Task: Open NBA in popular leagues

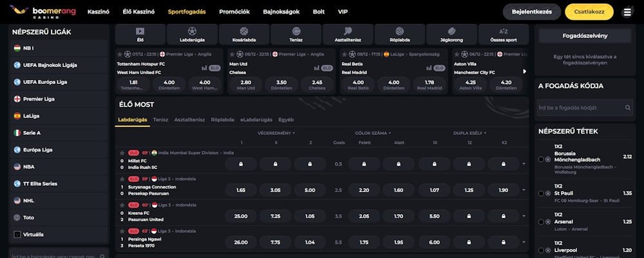Action: click(59, 166)
